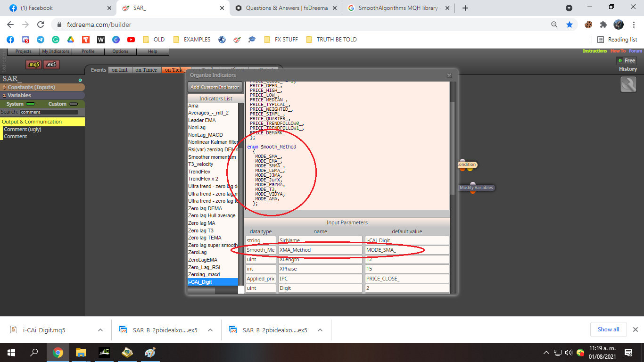Image resolution: width=644 pixels, height=362 pixels.
Task: Toggle the Custom blocks switch
Action: (74, 104)
